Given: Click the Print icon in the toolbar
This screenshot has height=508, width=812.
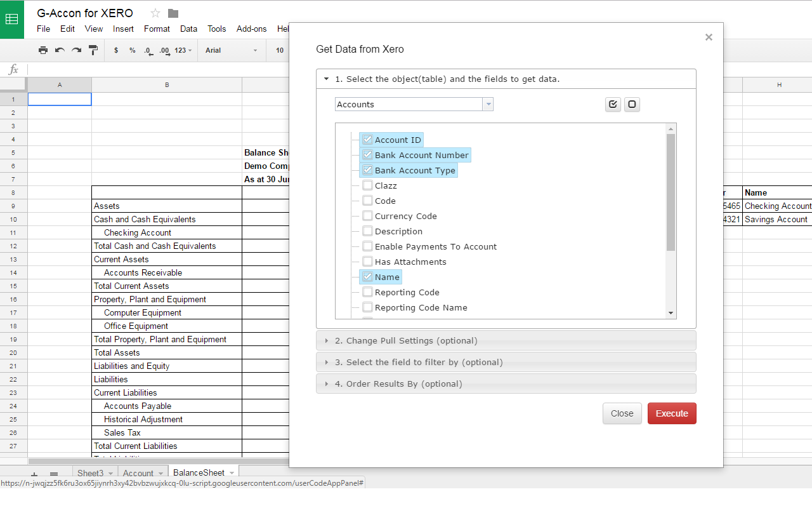Looking at the screenshot, I should [43, 50].
